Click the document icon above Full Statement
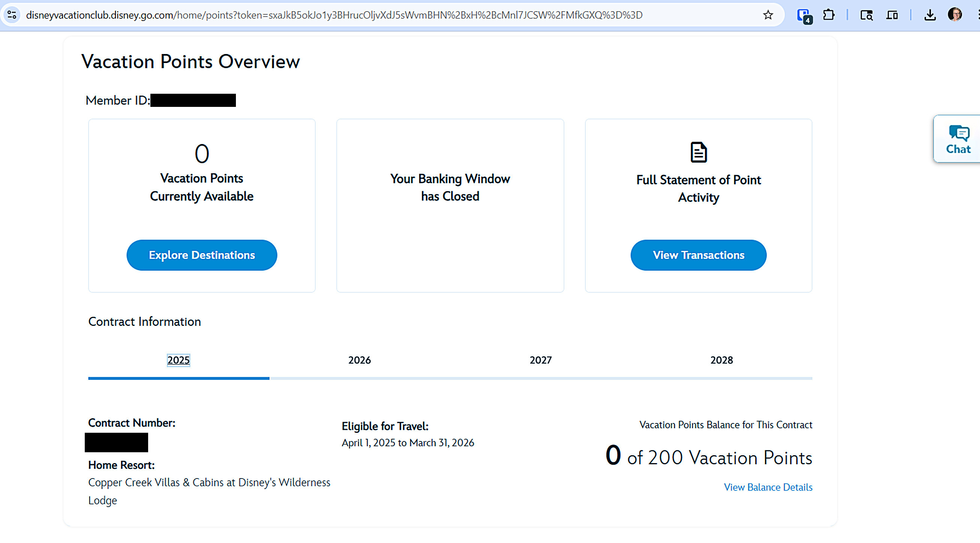980x543 pixels. tap(698, 152)
